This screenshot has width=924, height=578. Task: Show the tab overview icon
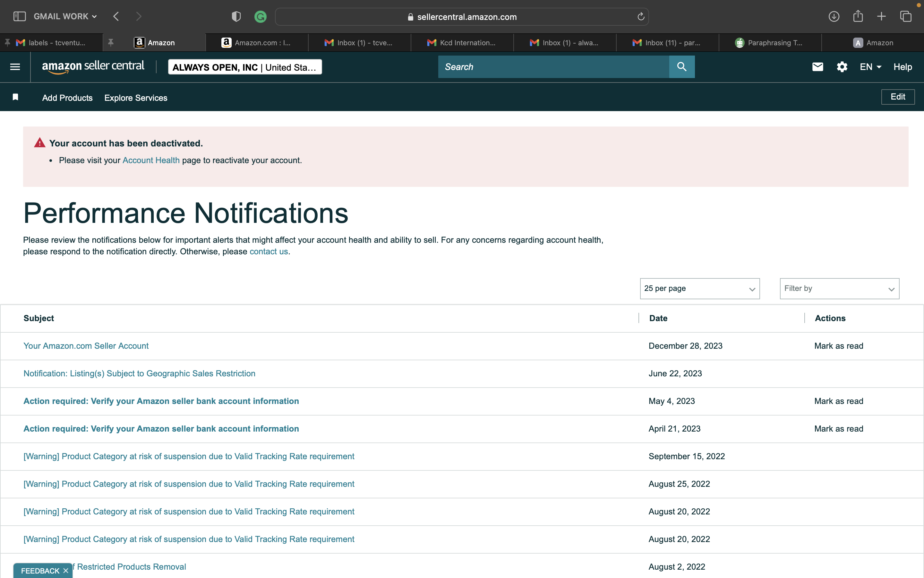tap(906, 16)
